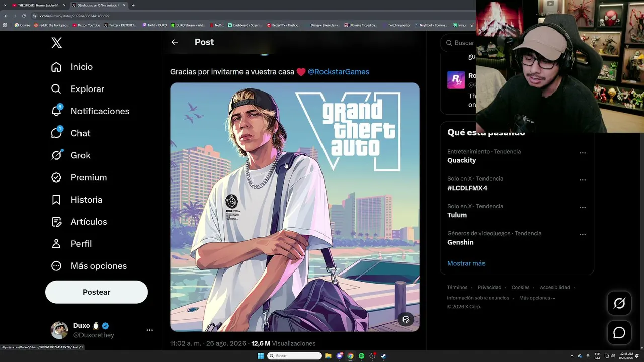Open the #LCDLFMX4 trend
This screenshot has height=362, width=644.
coord(467,188)
